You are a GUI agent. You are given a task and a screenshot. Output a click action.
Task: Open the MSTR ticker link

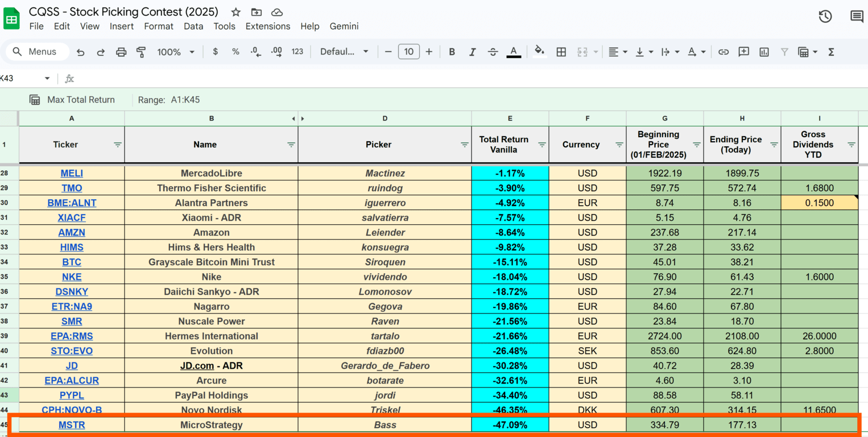click(x=72, y=424)
